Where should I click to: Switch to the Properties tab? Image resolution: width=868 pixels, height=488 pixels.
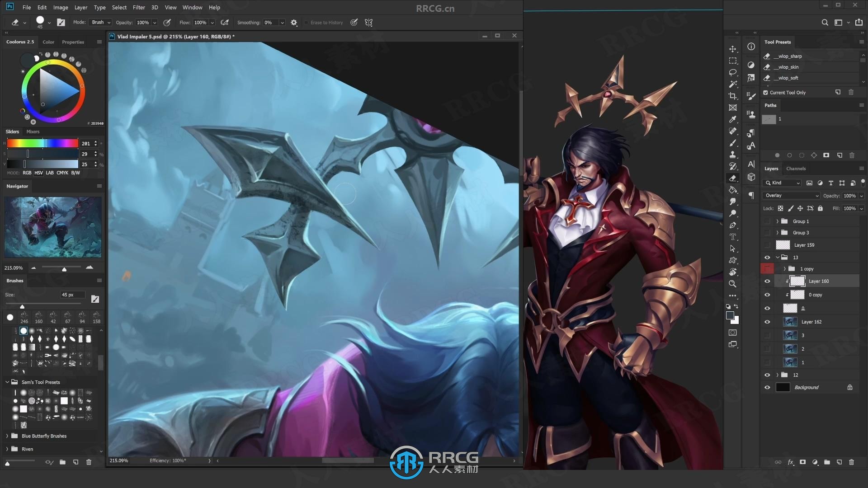tap(73, 42)
